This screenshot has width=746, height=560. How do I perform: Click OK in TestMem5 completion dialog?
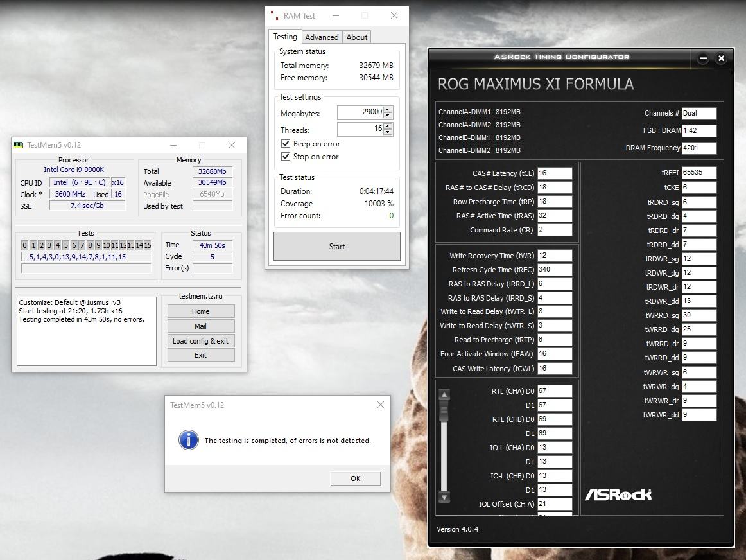click(356, 478)
